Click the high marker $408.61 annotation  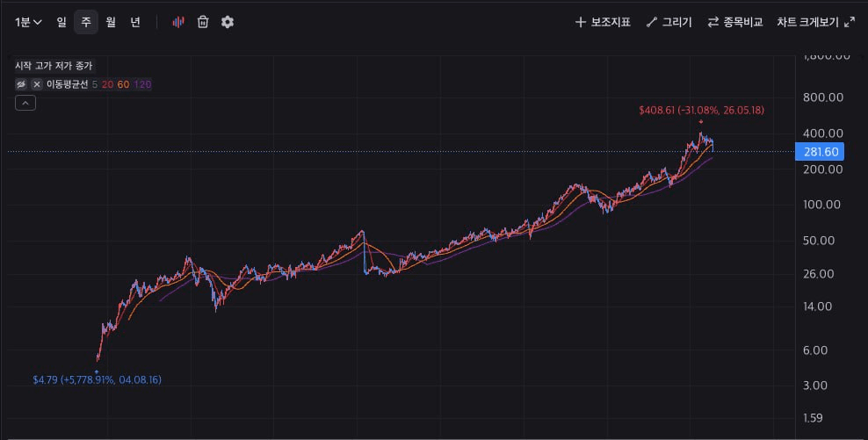tap(701, 110)
